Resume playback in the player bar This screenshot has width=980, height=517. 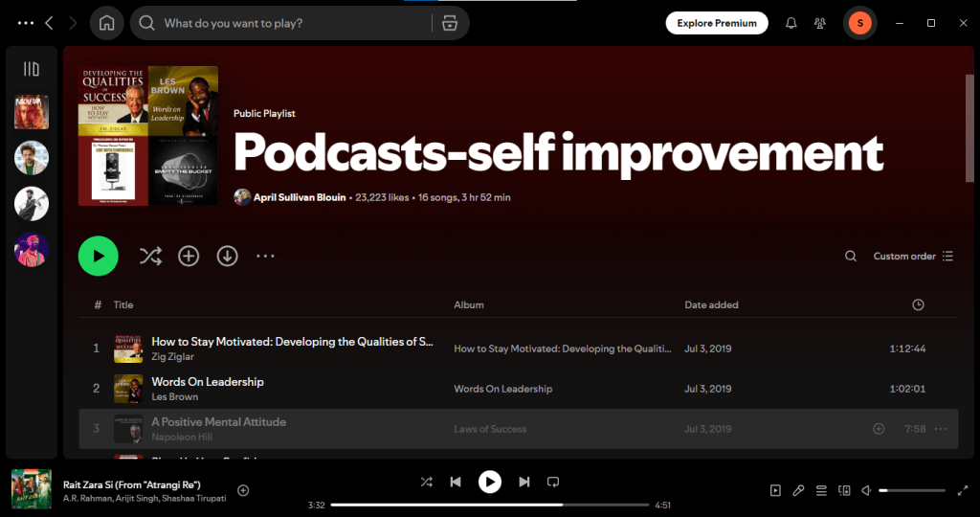point(490,482)
